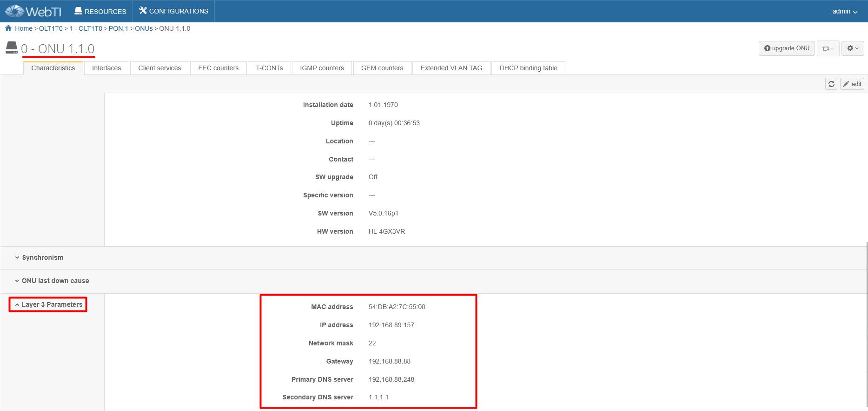
Task: Expand the ONU last down cause section
Action: 55,281
